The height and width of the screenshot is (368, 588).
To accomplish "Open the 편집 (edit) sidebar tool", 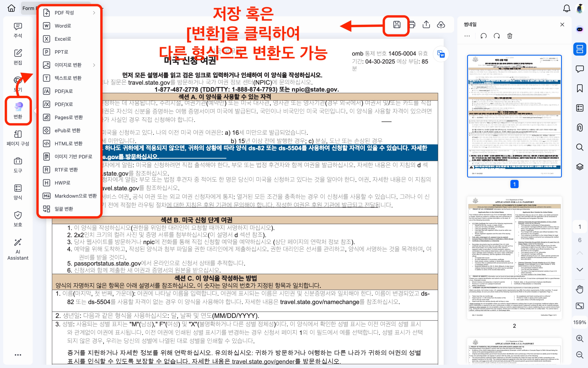I will click(18, 57).
